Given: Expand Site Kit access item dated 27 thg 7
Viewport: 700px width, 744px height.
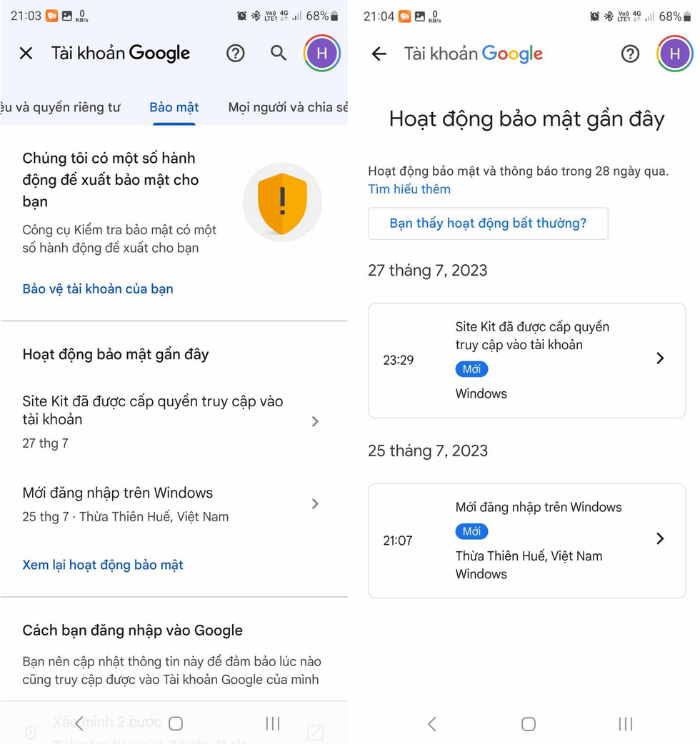Looking at the screenshot, I should point(315,421).
